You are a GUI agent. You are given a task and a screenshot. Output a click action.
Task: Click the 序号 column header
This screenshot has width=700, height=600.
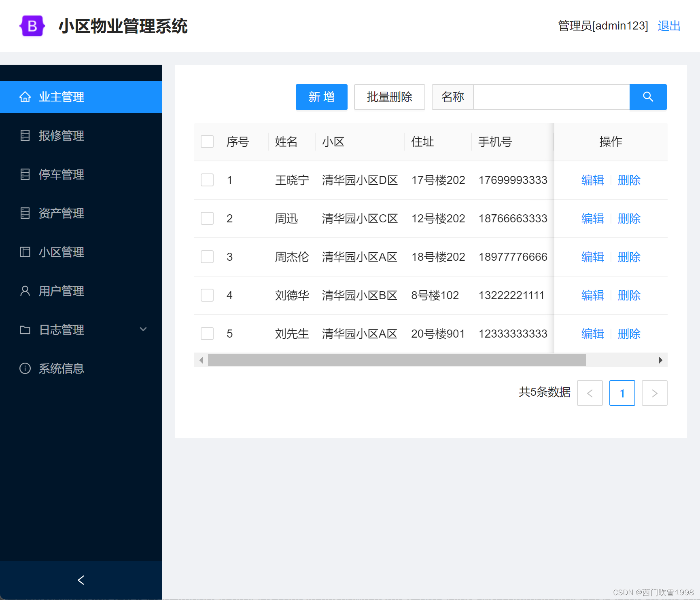[x=238, y=142]
